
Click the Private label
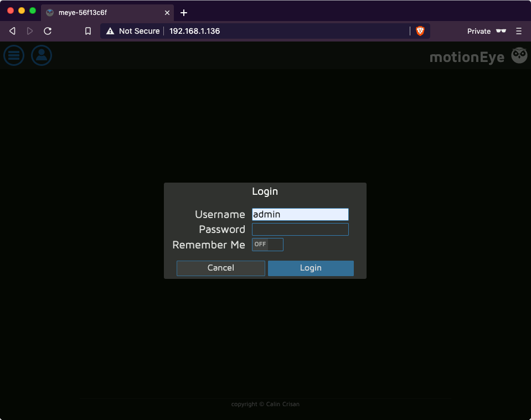click(479, 31)
